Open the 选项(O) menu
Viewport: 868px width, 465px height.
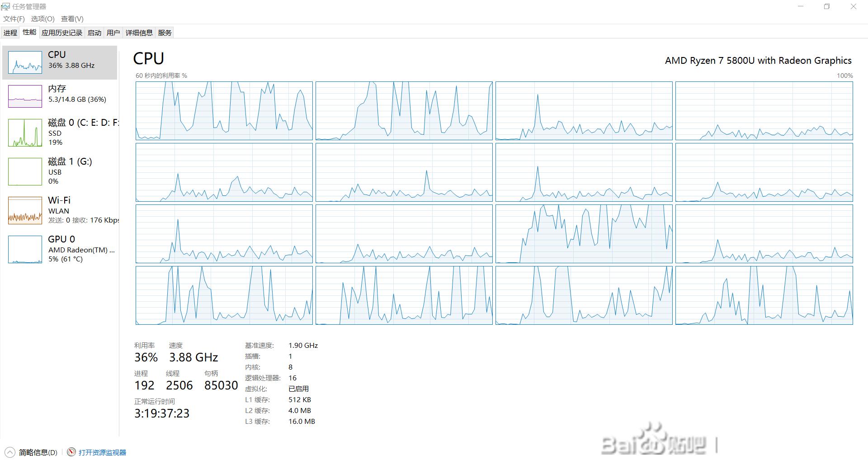point(42,19)
